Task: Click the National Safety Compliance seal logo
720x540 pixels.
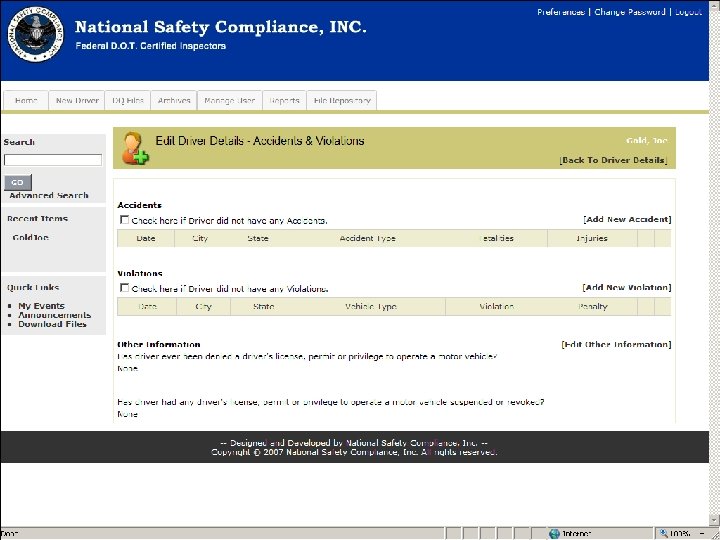Action: pos(35,38)
